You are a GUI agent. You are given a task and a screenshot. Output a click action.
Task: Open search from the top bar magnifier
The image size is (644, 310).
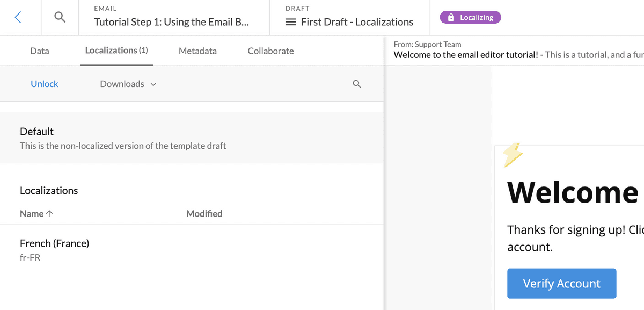60,17
